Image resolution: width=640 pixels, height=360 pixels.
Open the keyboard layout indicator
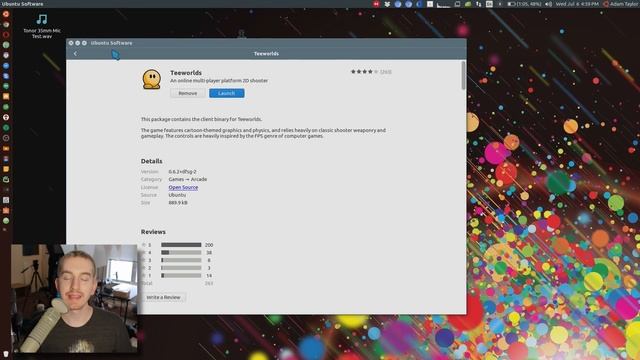tap(489, 4)
